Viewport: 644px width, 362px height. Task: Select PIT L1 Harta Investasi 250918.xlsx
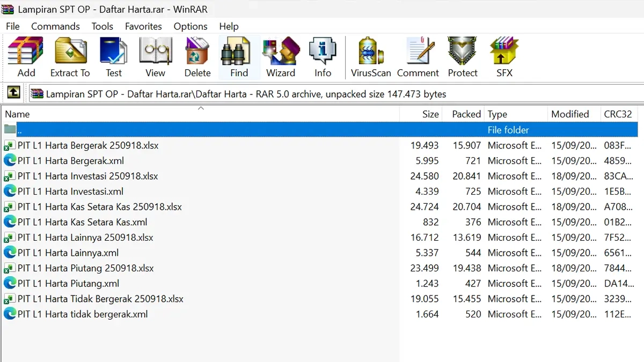click(87, 176)
